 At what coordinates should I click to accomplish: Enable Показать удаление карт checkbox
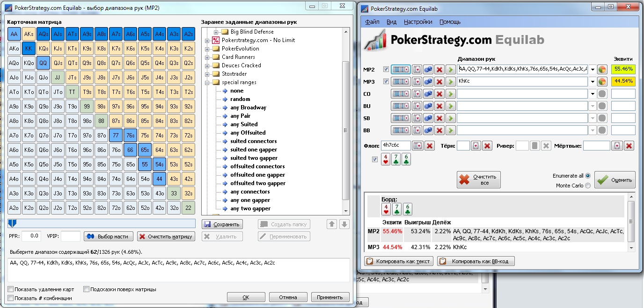tap(11, 289)
